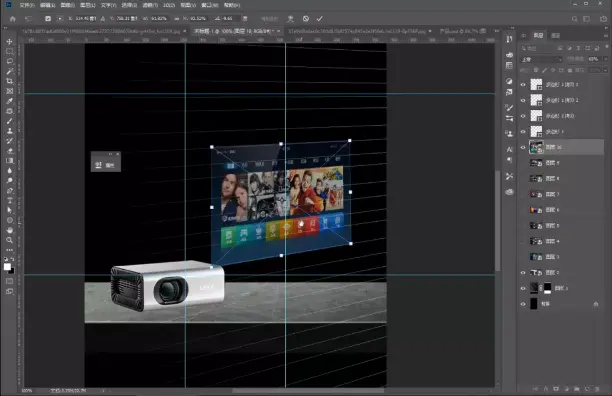The image size is (612, 396).
Task: Switch to warp mode icon in options bar
Action: click(290, 18)
